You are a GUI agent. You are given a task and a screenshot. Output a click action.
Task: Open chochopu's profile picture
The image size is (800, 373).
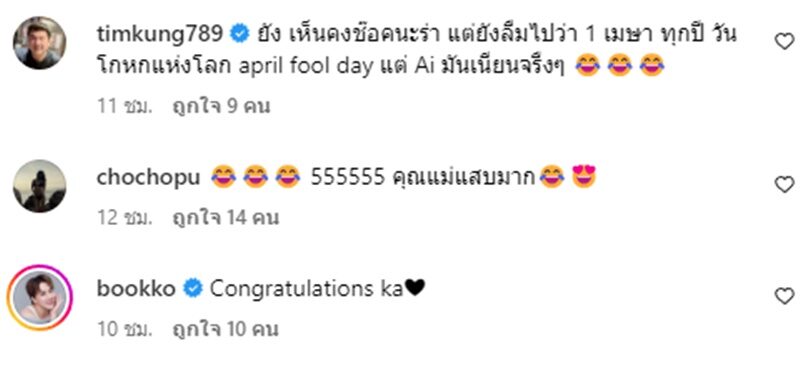[39, 186]
